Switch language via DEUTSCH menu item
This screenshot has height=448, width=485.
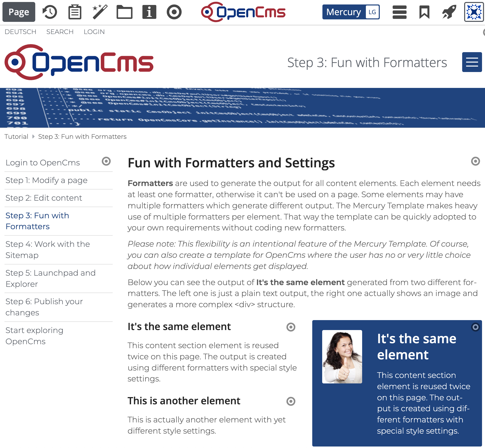tap(20, 32)
